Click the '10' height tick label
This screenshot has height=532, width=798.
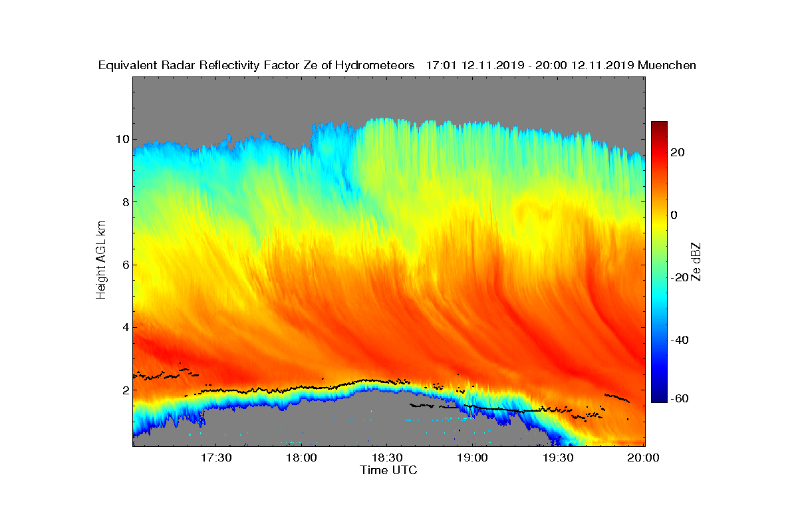point(122,139)
